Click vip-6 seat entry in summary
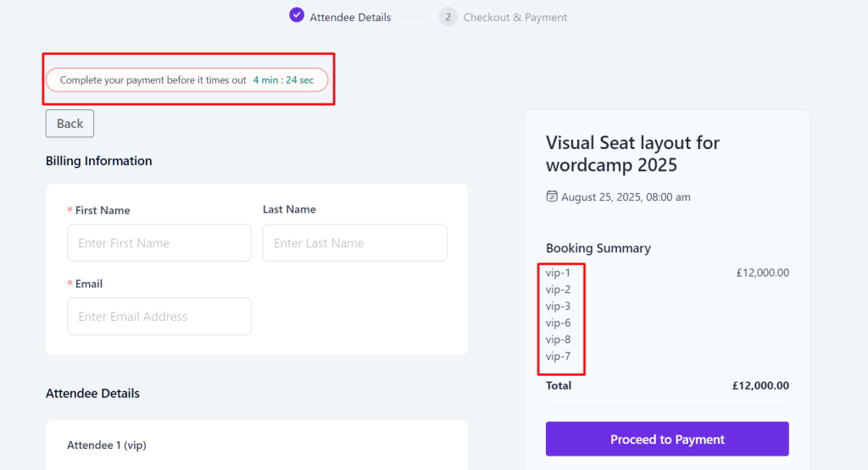The width and height of the screenshot is (868, 470). (558, 323)
